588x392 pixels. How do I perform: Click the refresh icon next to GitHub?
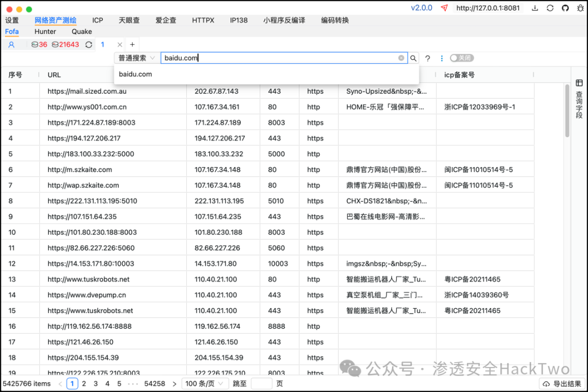[x=550, y=8]
